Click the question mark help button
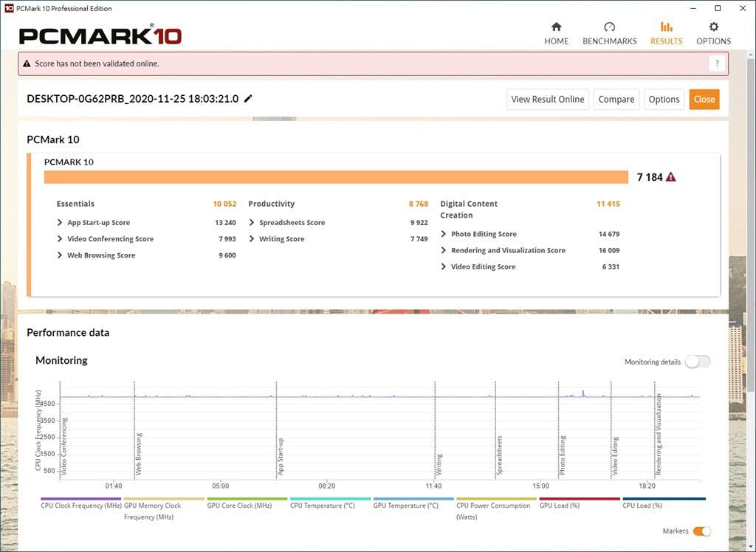Image resolution: width=756 pixels, height=552 pixels. click(x=716, y=63)
